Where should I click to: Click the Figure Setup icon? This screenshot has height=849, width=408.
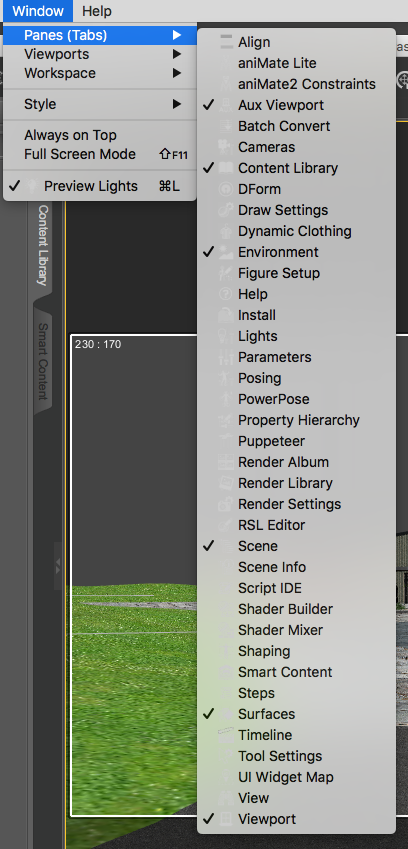(226, 273)
